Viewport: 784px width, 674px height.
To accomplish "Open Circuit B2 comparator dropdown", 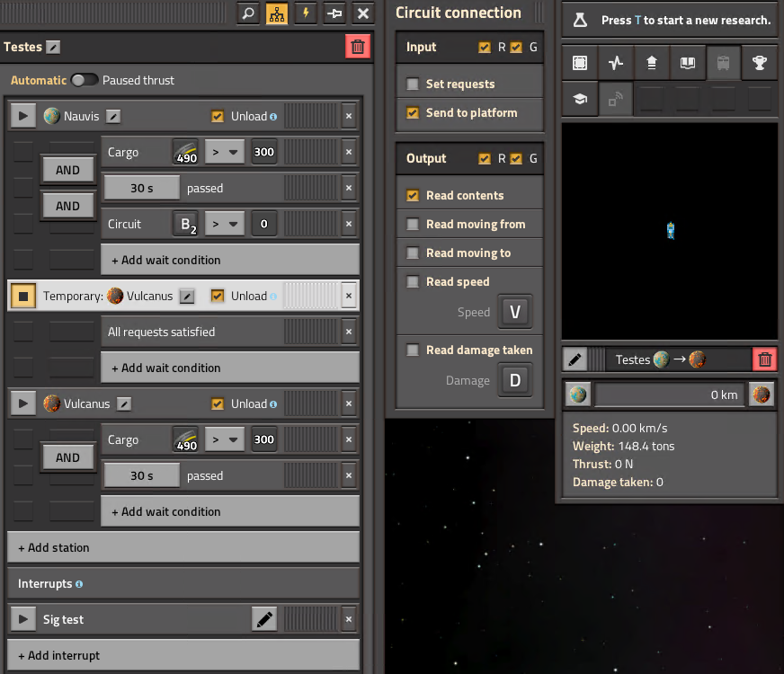I will click(x=225, y=224).
